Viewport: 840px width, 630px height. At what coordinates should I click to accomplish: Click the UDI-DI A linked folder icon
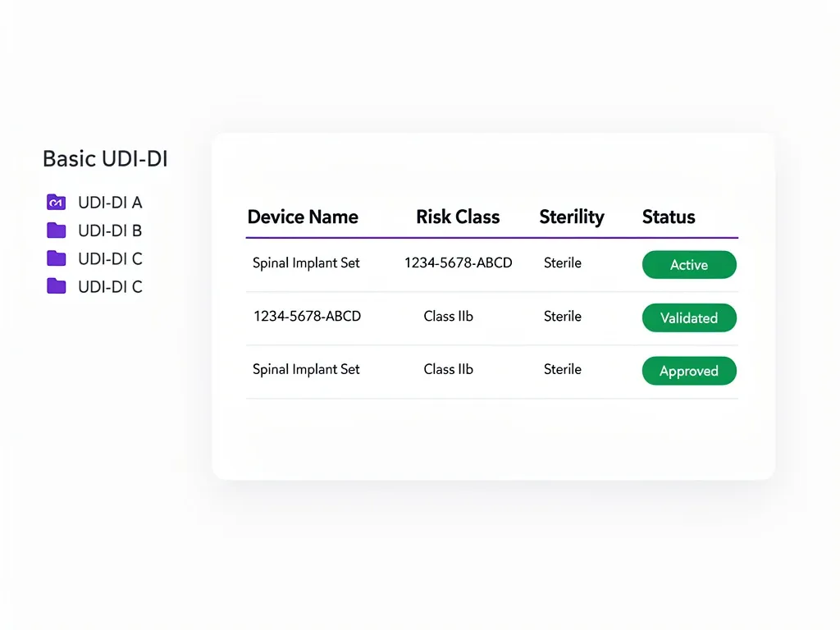tap(56, 202)
